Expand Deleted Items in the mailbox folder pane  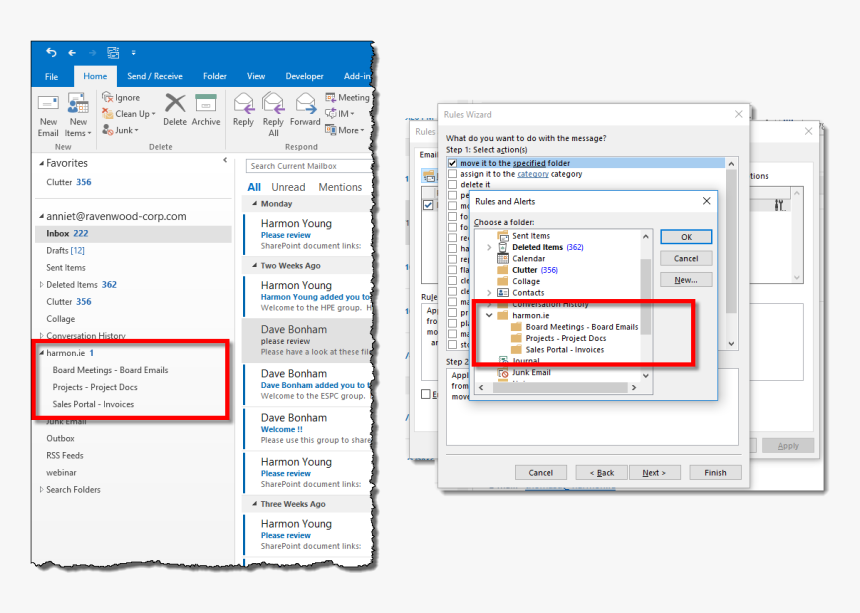click(41, 285)
